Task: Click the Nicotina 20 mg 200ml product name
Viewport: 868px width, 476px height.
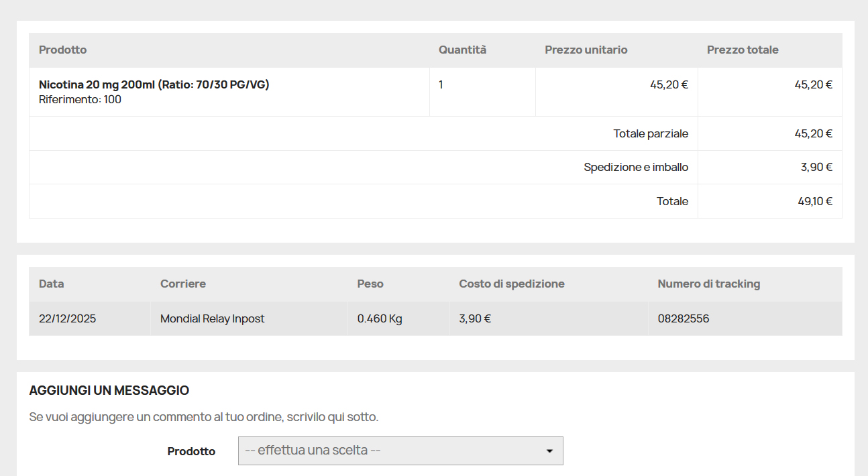Action: click(154, 84)
